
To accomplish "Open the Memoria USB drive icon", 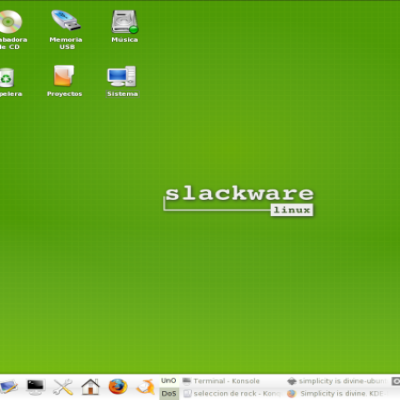I will point(66,21).
